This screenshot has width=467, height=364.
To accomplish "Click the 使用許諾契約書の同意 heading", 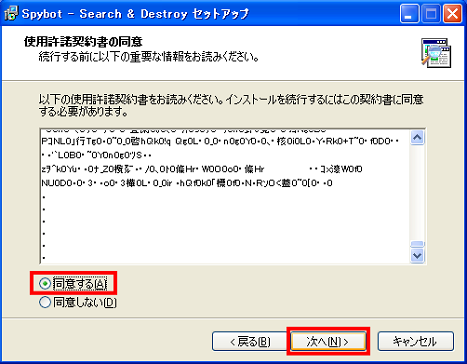I will tap(83, 42).
